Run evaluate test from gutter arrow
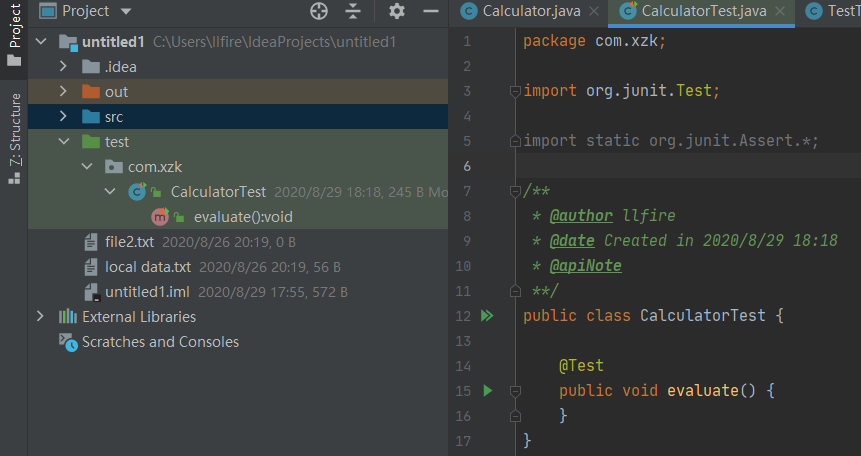Viewport: 861px width, 456px height. pos(488,391)
